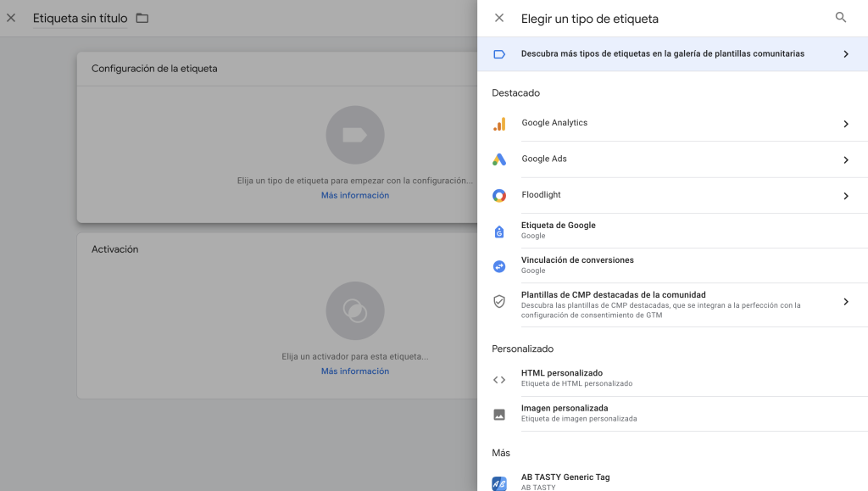Screen dimensions: 868x491
Task: Click the HTML personalizado code icon
Action: coord(498,380)
